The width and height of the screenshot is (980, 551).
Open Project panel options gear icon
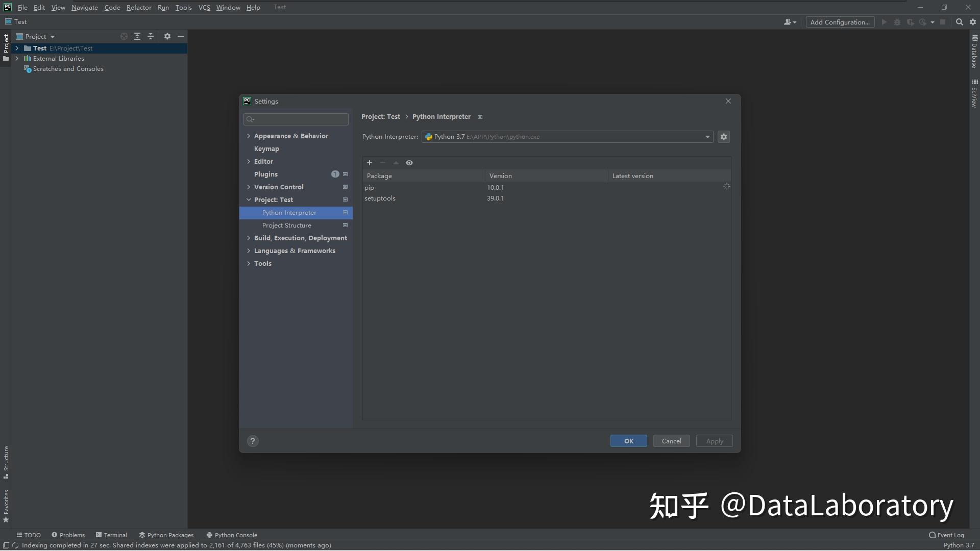[x=167, y=36]
